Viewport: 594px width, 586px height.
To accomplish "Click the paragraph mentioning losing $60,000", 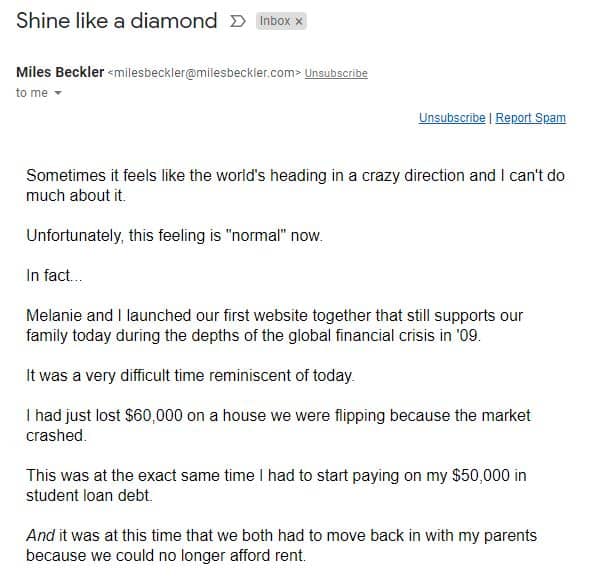I will point(278,425).
